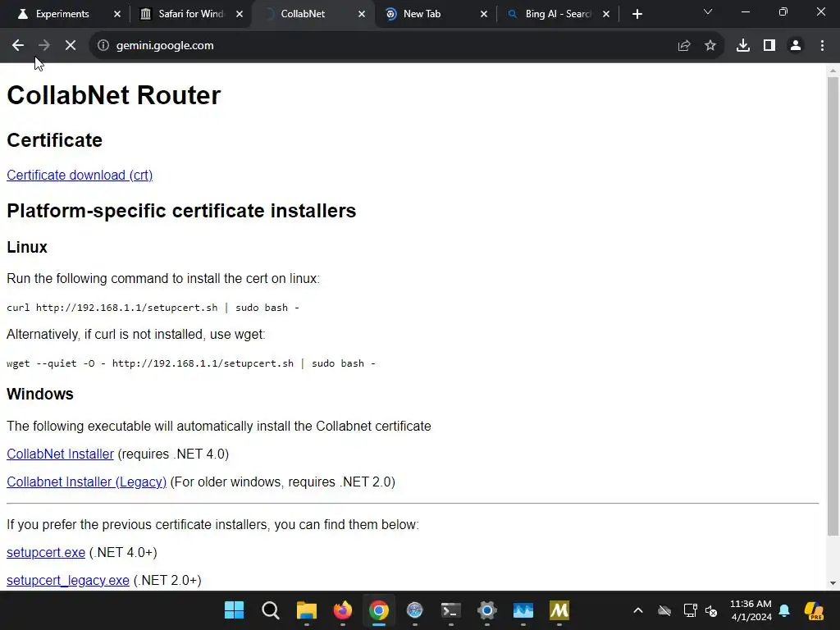Image resolution: width=840 pixels, height=630 pixels.
Task: Select the CollabNet tab
Action: tap(303, 14)
